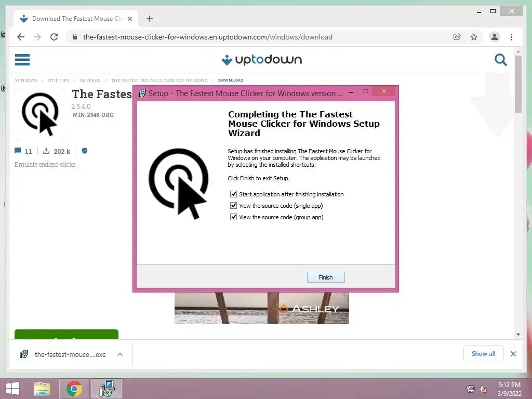Click the address bar URL
532x399 pixels.
tap(208, 37)
